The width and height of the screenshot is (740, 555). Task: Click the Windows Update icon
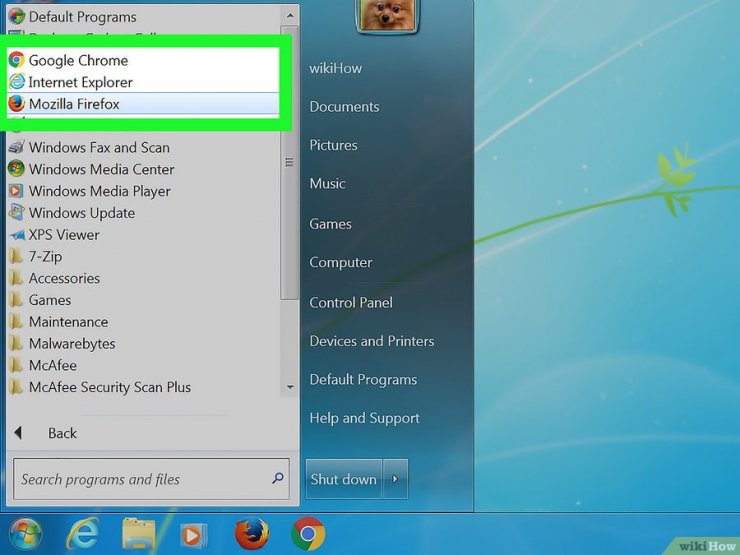[17, 212]
